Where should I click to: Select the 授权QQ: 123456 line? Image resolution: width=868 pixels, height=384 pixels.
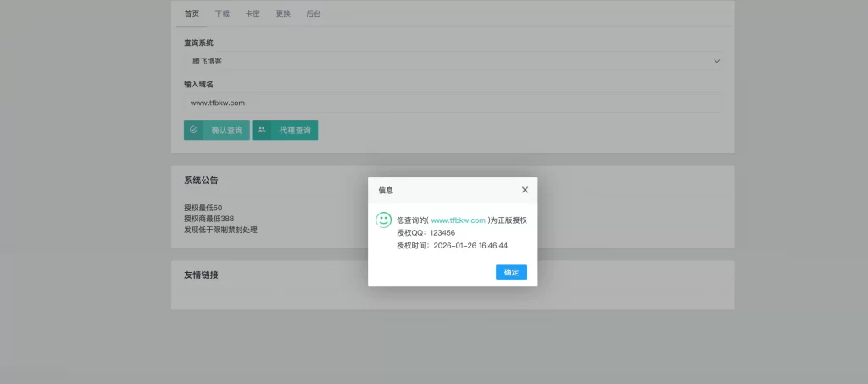coord(426,233)
